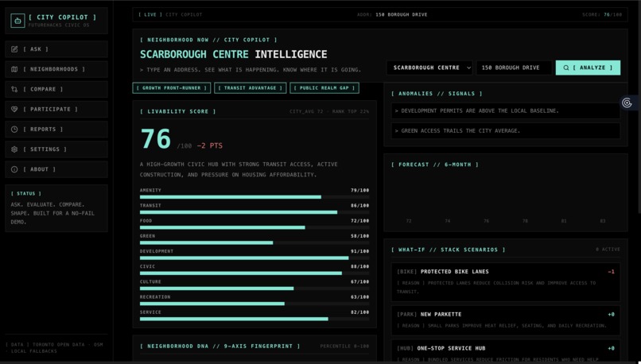Click the -2 PTS change indicator

click(210, 146)
